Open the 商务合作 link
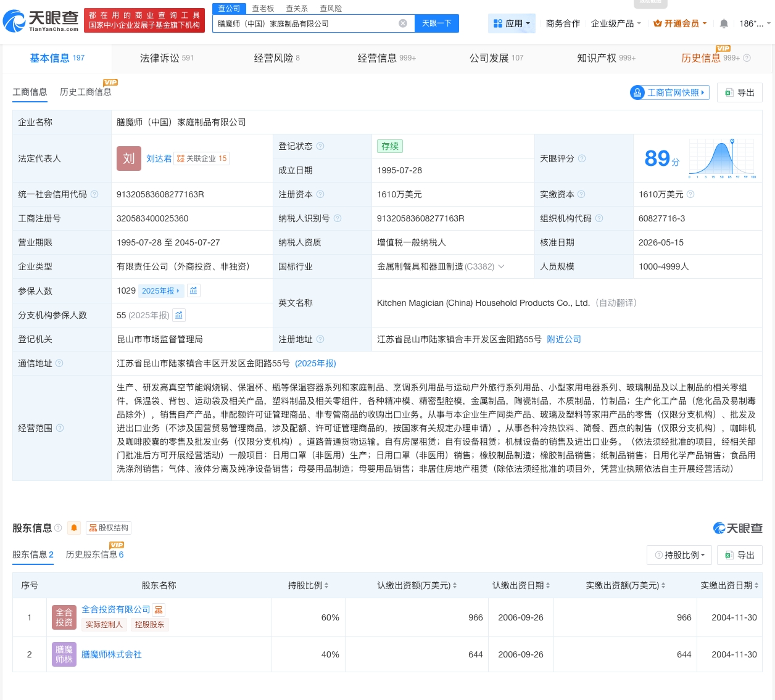 (563, 23)
